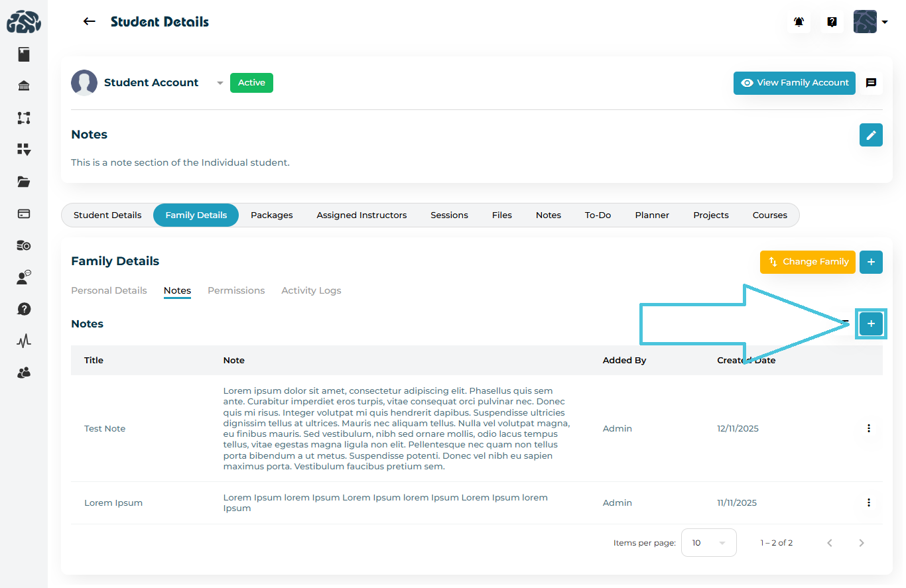Screen dimensions: 906x588
Task: Open the bank building sidebar icon
Action: (x=24, y=86)
